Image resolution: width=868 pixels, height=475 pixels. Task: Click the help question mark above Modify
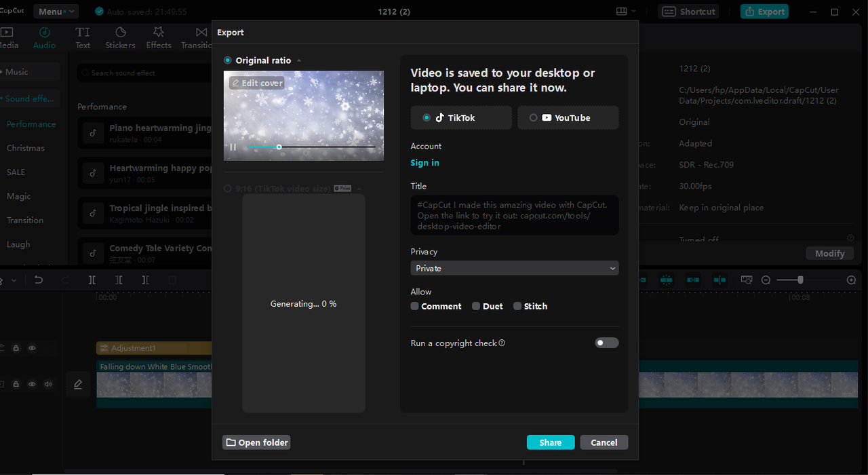[850, 238]
